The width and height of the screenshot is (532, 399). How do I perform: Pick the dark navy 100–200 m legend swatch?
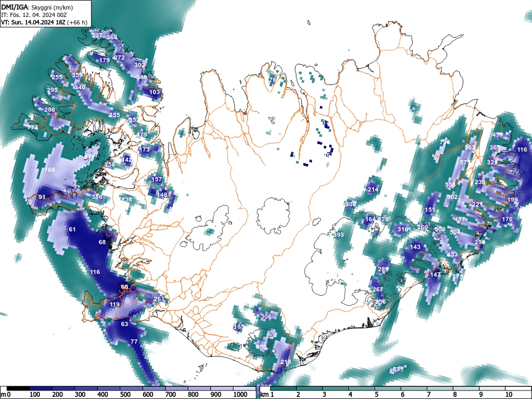point(41,388)
